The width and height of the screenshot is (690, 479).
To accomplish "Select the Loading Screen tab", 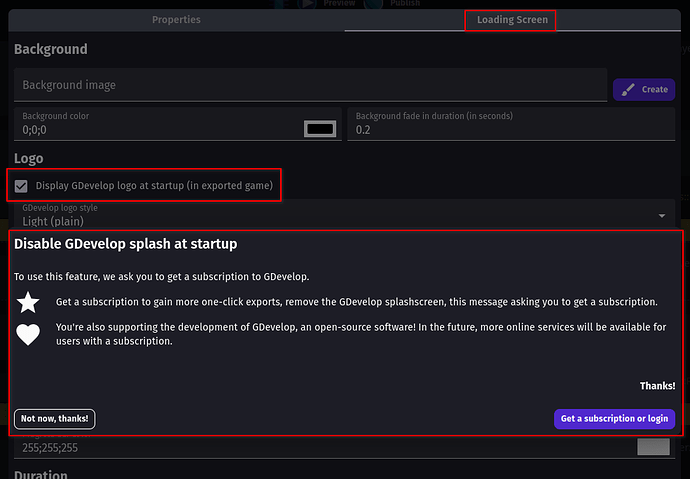I will (511, 19).
